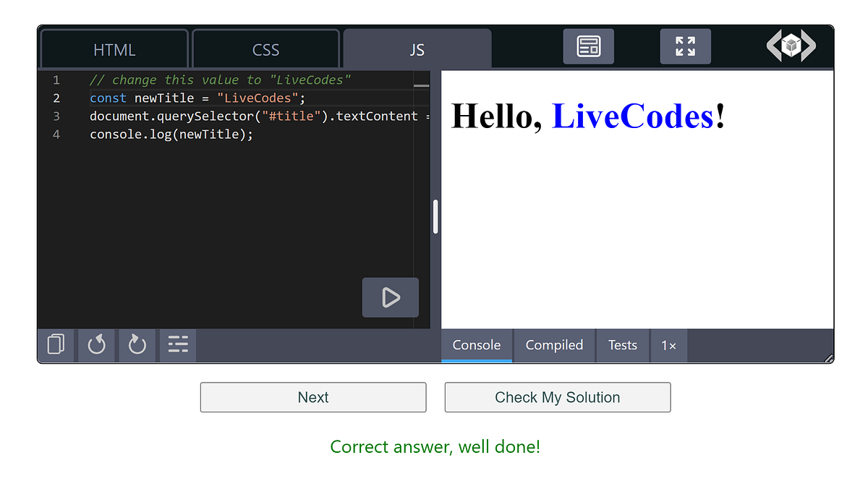This screenshot has width=868, height=489.
Task: Select the JS editor tab
Action: pyautogui.click(x=417, y=48)
